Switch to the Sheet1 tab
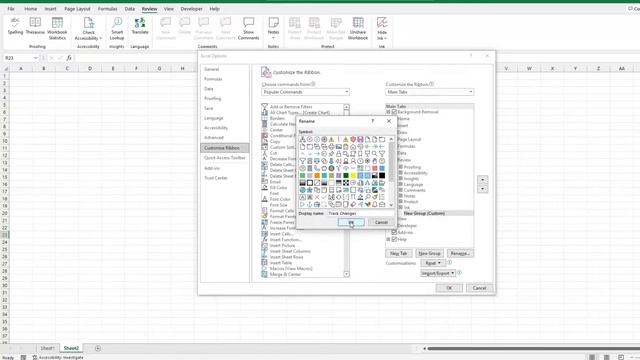 point(47,348)
